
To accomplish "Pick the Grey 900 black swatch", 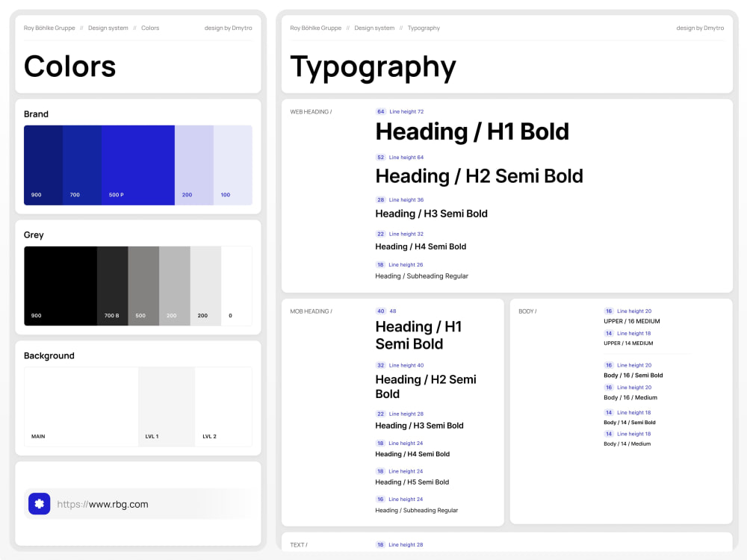I will click(61, 286).
